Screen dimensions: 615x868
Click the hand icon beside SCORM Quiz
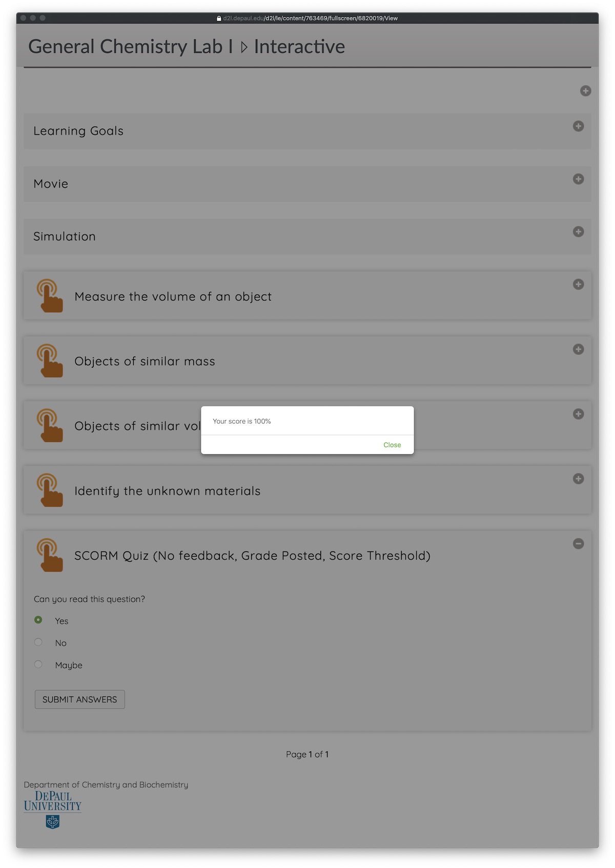click(x=50, y=555)
